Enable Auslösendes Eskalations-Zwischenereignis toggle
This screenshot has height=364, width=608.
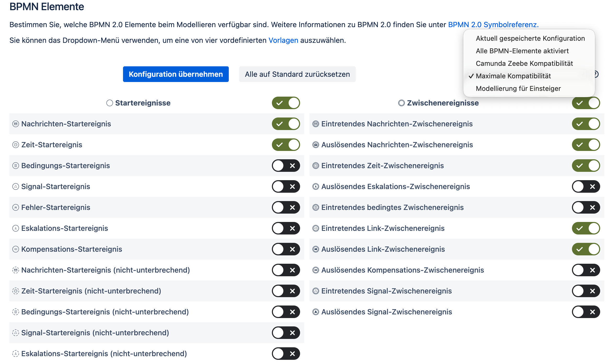pyautogui.click(x=586, y=186)
